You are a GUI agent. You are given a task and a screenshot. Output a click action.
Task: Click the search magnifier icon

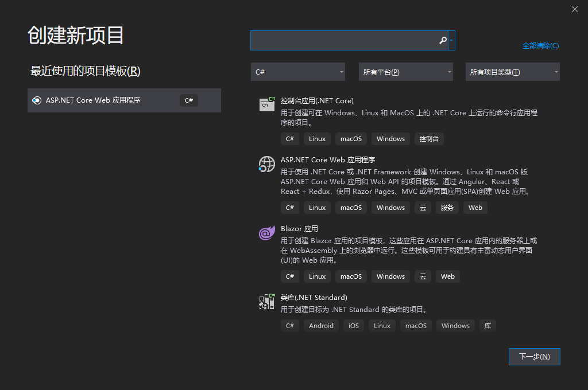[443, 41]
